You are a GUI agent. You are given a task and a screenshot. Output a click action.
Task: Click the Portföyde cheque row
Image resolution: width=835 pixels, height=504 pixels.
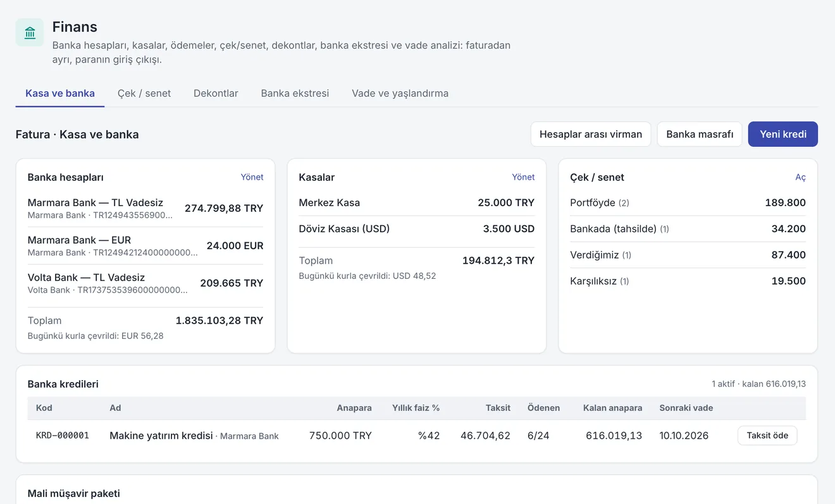pos(688,202)
